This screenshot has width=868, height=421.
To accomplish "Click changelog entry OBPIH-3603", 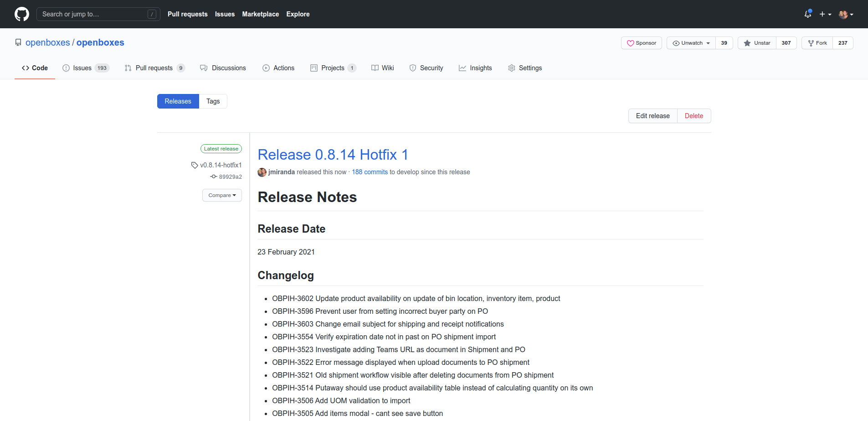I will pos(388,324).
